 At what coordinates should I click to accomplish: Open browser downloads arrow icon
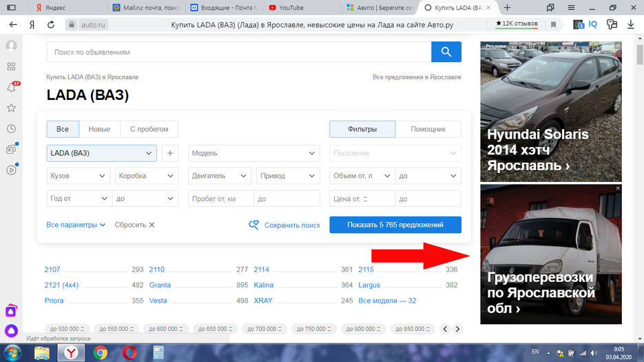click(630, 24)
